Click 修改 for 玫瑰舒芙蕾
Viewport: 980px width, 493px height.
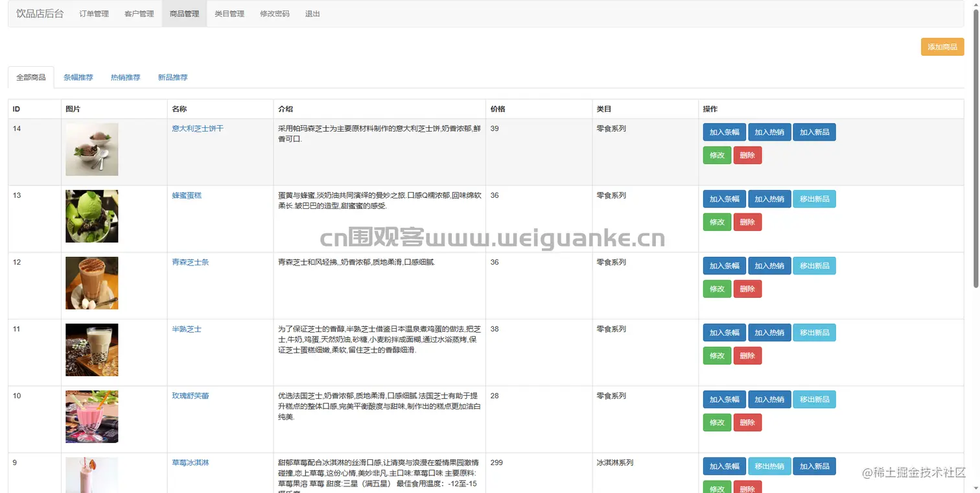point(717,422)
